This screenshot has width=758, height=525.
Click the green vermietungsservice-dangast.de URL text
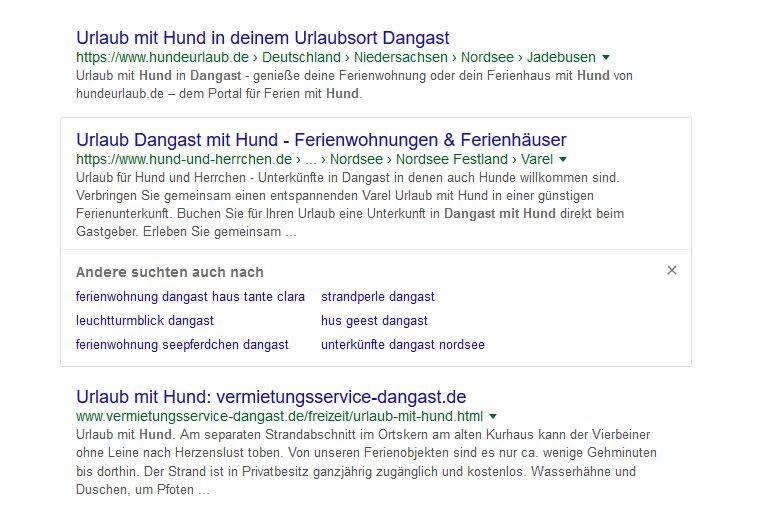[279, 416]
